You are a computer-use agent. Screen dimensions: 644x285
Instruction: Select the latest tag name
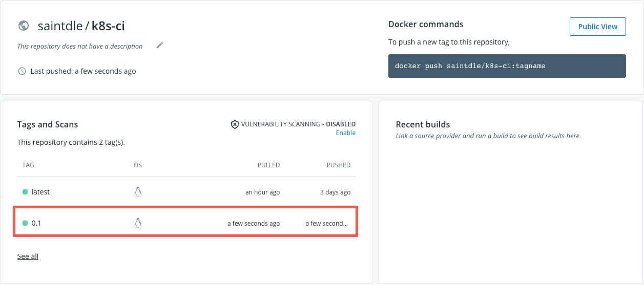41,192
